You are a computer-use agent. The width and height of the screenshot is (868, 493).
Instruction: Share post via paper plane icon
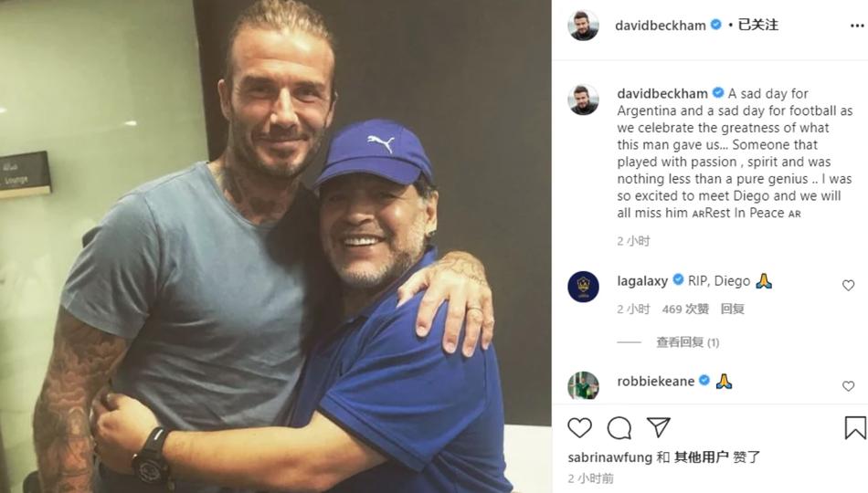pos(658,427)
